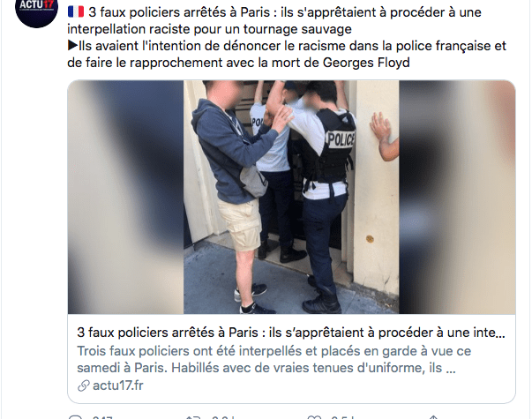This screenshot has height=419, width=532.
Task: Like the tweet with heart icon
Action: coord(313,417)
